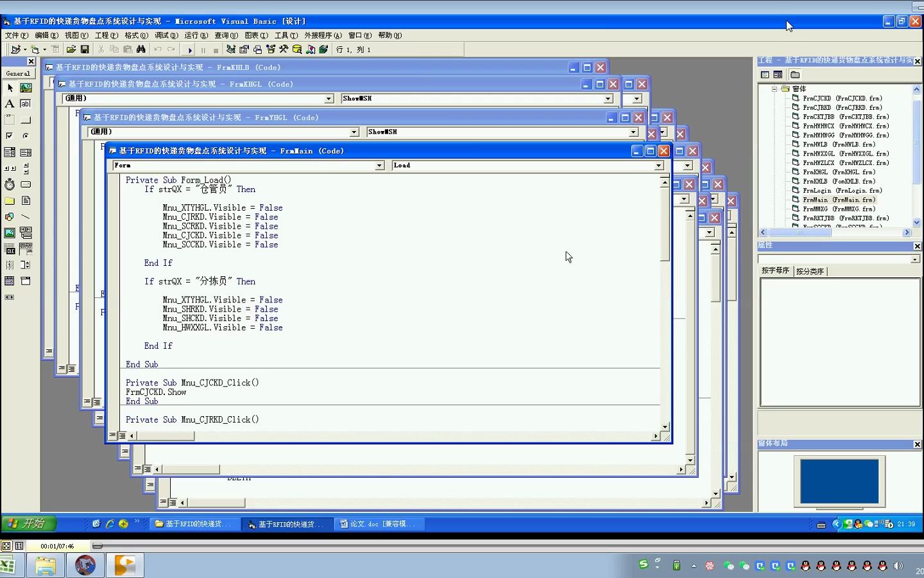Click the General toolbox tab button
The height and width of the screenshot is (578, 924).
(x=18, y=74)
